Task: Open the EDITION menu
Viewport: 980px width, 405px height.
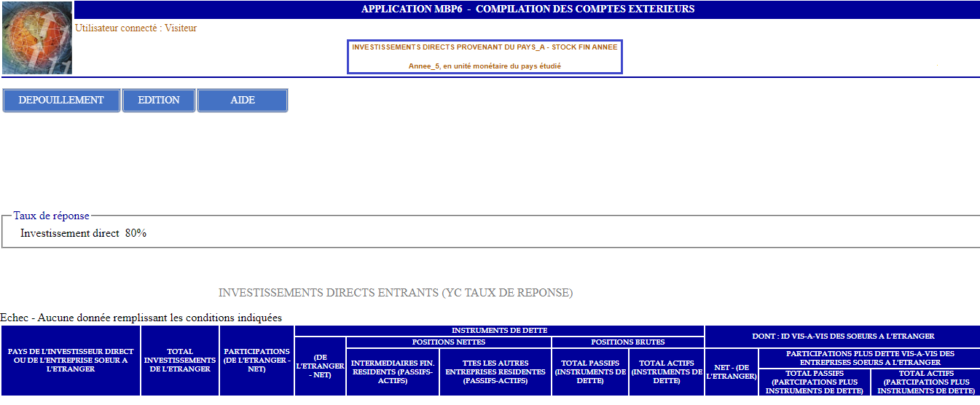Action: [159, 101]
